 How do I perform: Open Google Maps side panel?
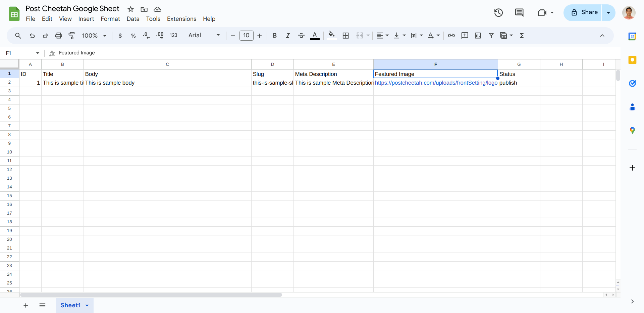tap(632, 131)
